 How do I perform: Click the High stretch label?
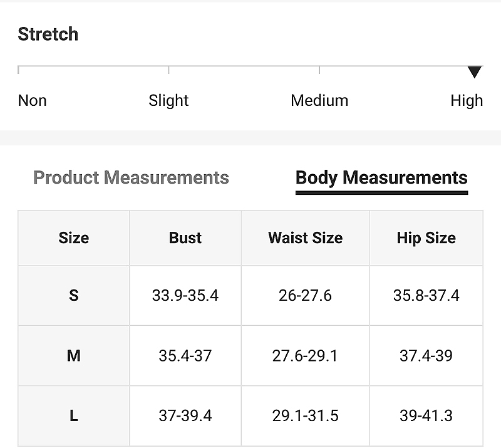click(467, 100)
